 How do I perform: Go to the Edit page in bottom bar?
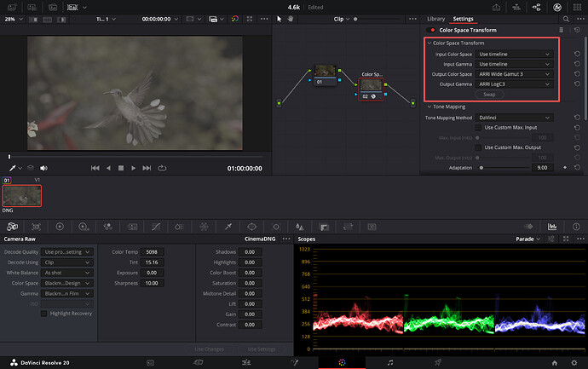pyautogui.click(x=246, y=362)
